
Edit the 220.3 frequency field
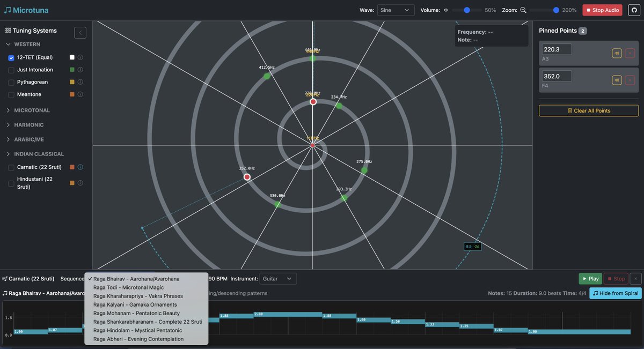[x=557, y=49]
